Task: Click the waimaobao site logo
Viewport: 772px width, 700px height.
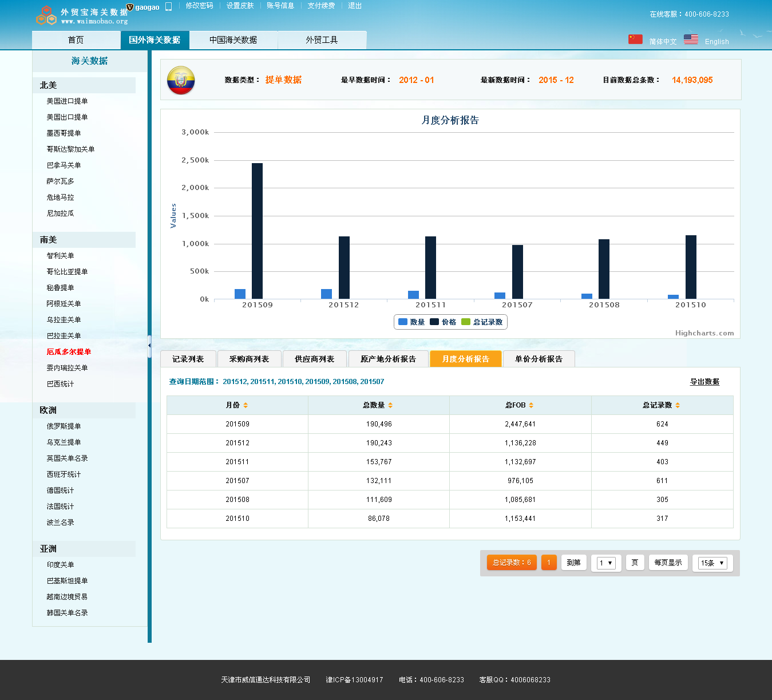Action: tap(82, 15)
